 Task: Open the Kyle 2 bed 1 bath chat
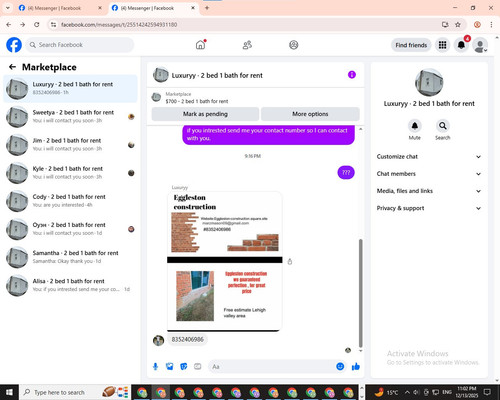[70, 173]
